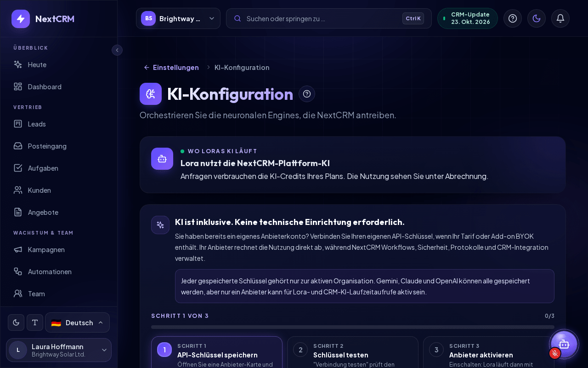Click the Ctrl K shortcut badge
Image resolution: width=588 pixels, height=368 pixels.
click(x=413, y=18)
